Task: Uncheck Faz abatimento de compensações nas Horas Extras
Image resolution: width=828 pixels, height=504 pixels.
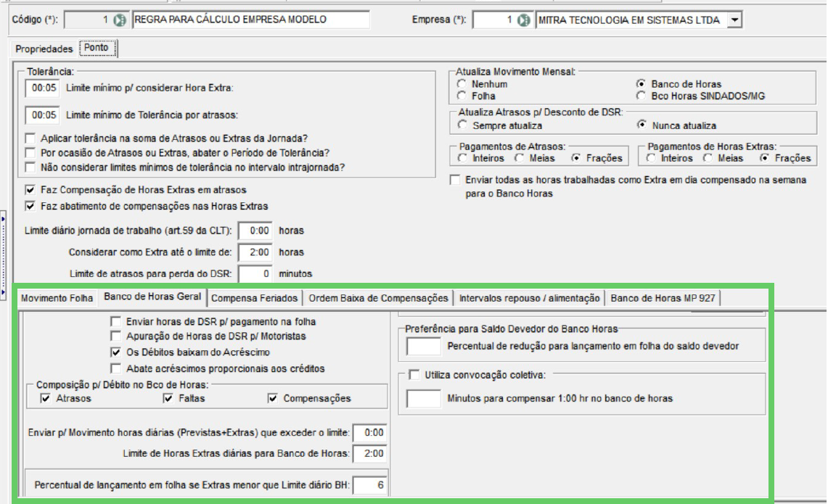Action: point(30,207)
